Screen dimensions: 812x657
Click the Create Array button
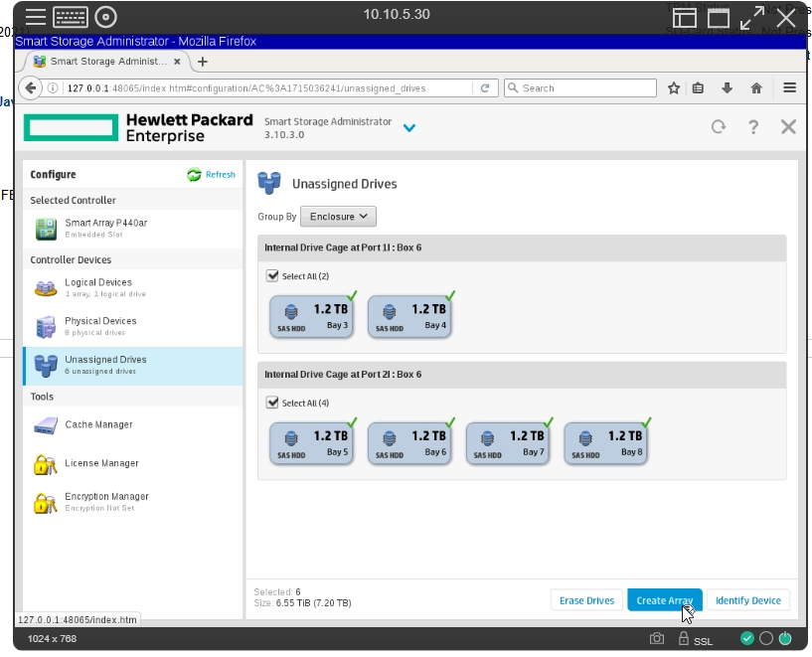[x=664, y=600]
